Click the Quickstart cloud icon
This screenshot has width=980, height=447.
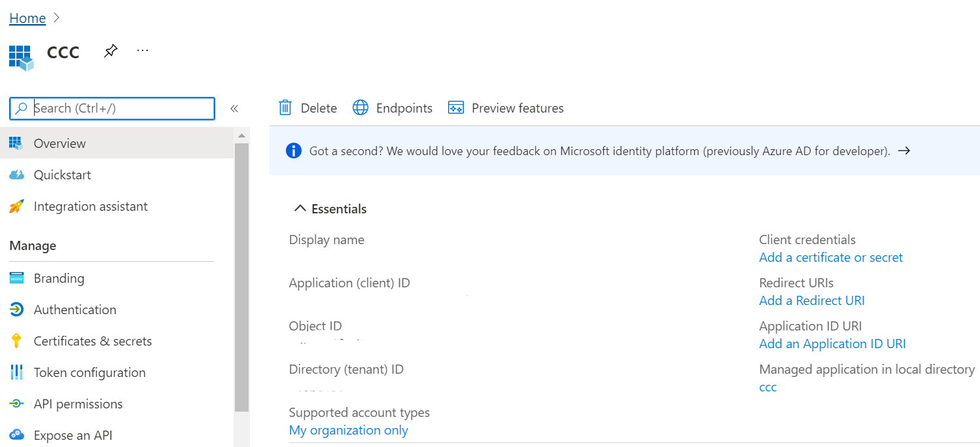[x=16, y=175]
